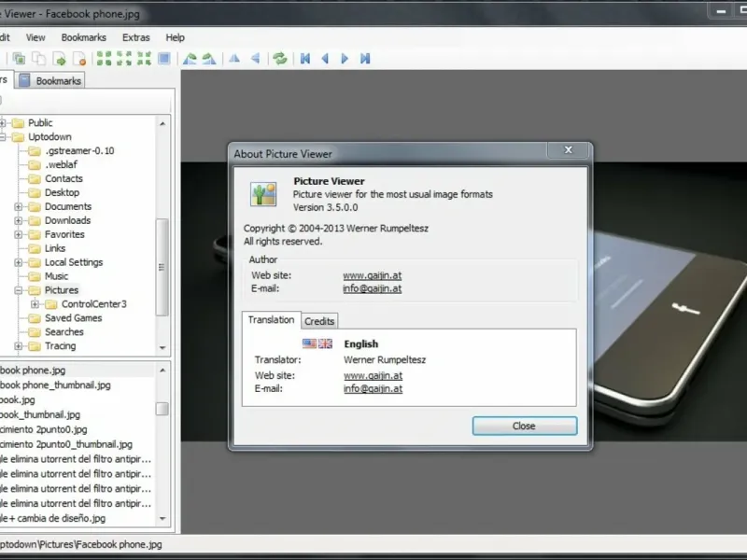Select file 'cimiento 2punto0.jpg' in list
This screenshot has height=560, width=747.
(43, 429)
